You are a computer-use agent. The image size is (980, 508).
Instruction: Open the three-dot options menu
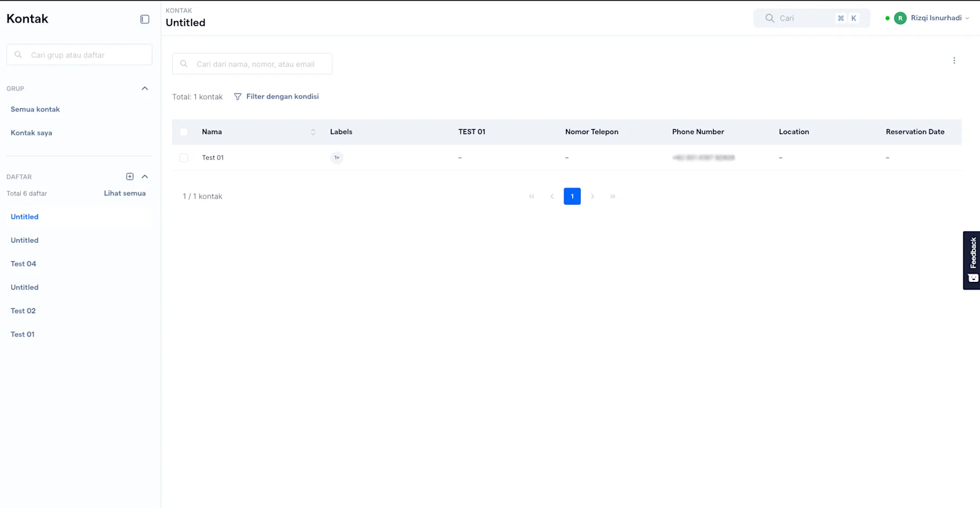954,61
